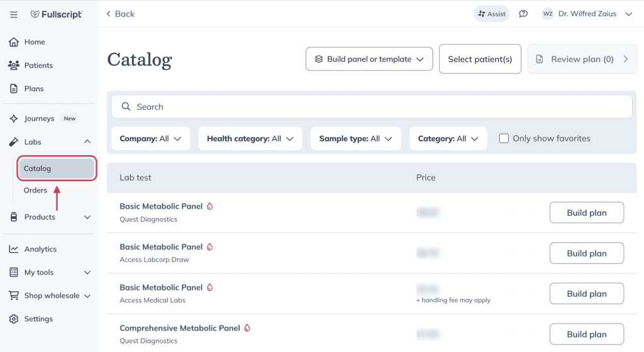Click Basic Metabolic Panel from Access Medical Labs
Screen dimensions: 644x352
(161, 288)
